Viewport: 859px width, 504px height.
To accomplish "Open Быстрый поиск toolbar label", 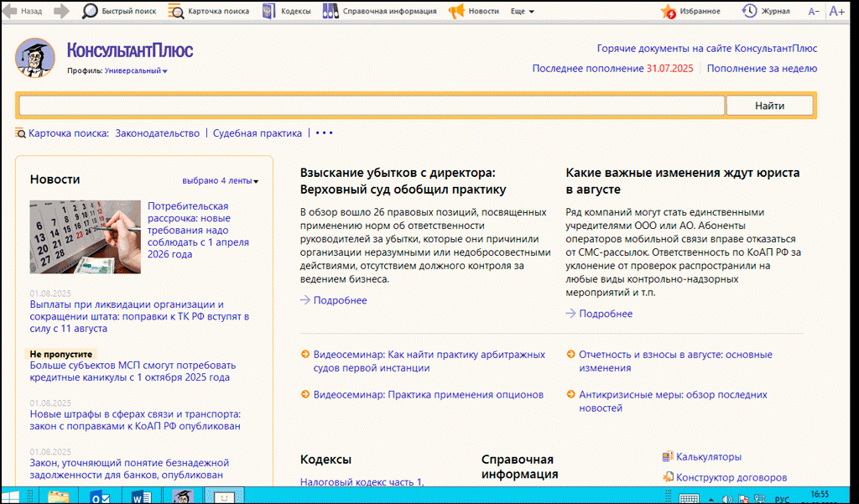I will 129,11.
